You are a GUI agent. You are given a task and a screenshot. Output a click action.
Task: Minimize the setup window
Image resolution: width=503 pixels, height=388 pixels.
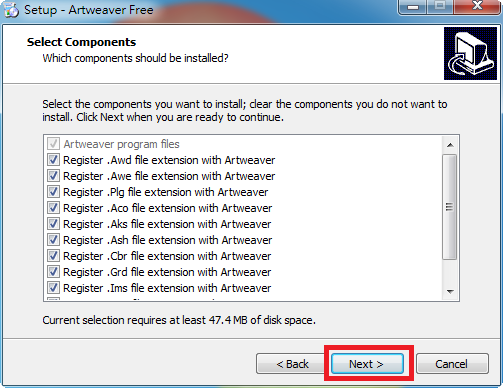click(x=413, y=7)
